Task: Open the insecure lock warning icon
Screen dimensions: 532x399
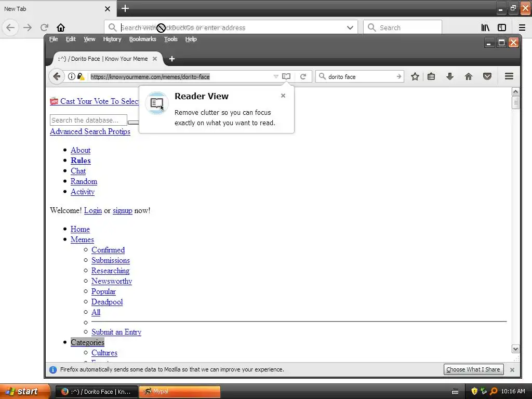Action: pos(81,76)
